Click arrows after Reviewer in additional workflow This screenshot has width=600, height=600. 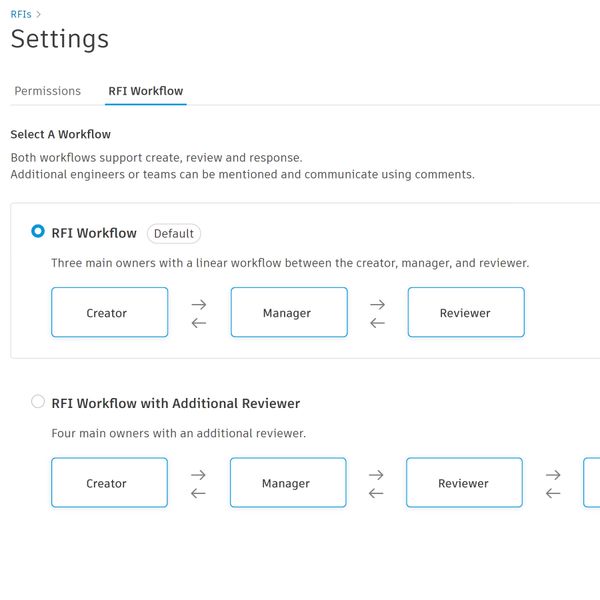pos(553,484)
